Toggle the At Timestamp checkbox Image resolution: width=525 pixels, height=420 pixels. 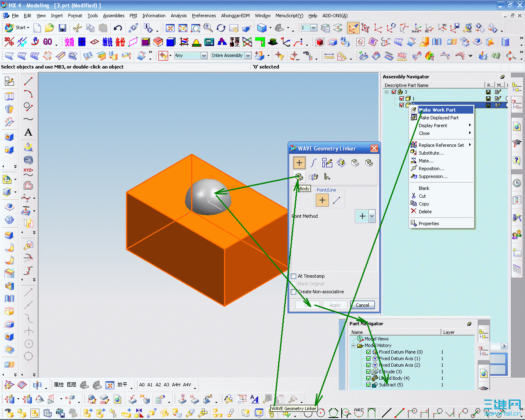294,276
